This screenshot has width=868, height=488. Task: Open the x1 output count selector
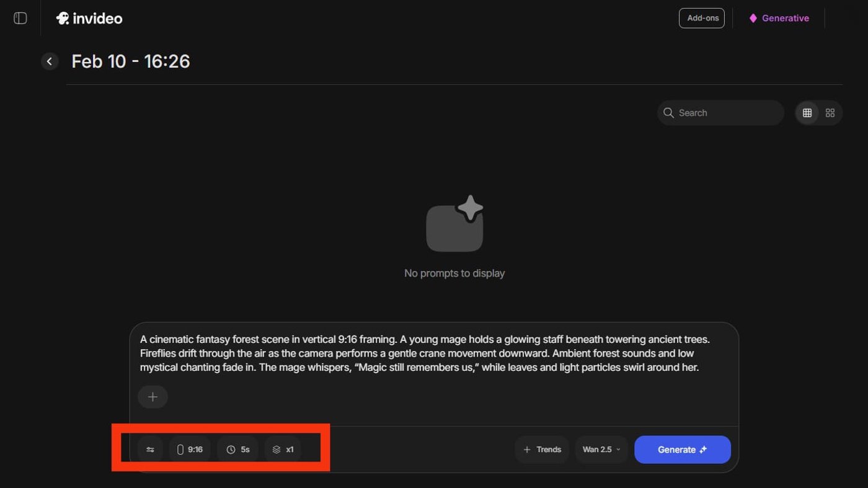pos(283,450)
